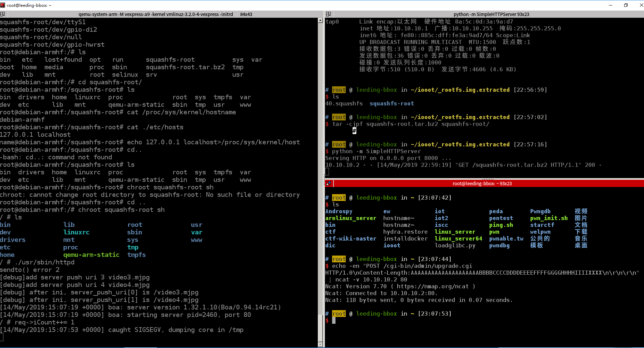Click Androspy in the home listing
This screenshot has width=644, height=348.
(x=339, y=211)
